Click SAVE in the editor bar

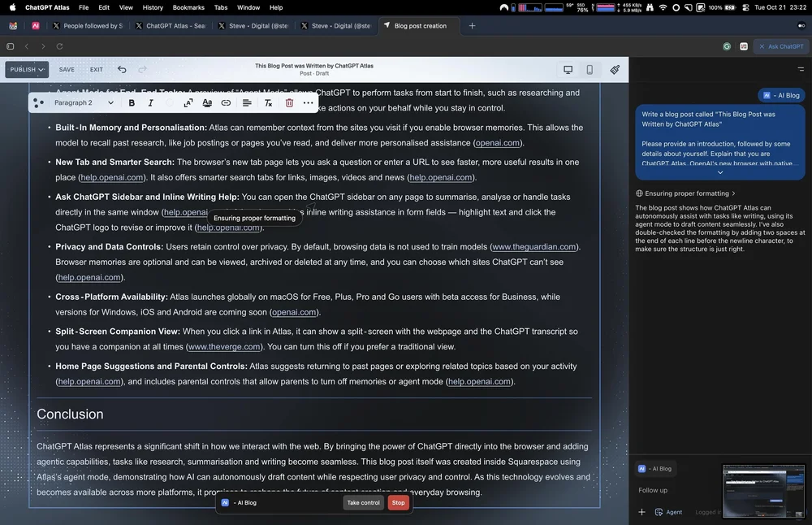pyautogui.click(x=67, y=69)
